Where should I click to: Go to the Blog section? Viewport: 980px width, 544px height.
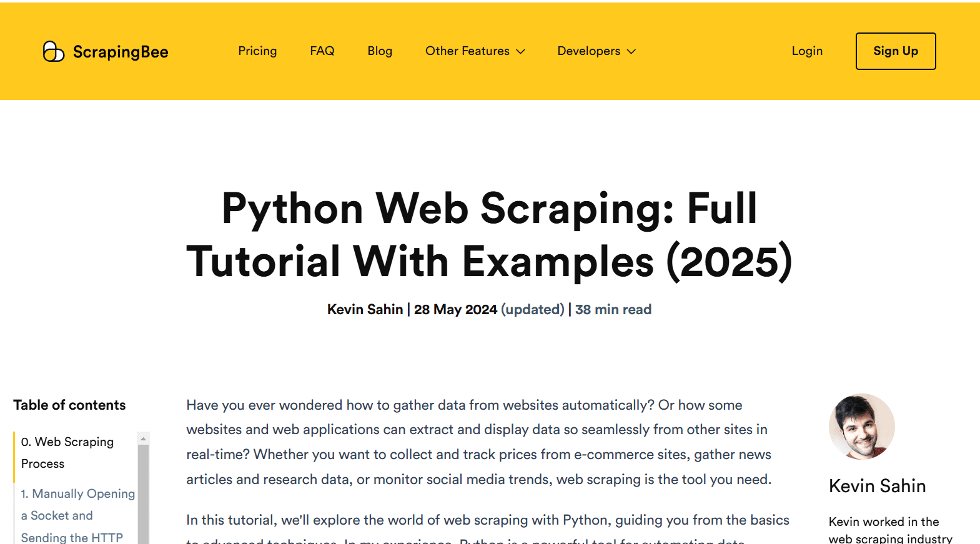(380, 51)
